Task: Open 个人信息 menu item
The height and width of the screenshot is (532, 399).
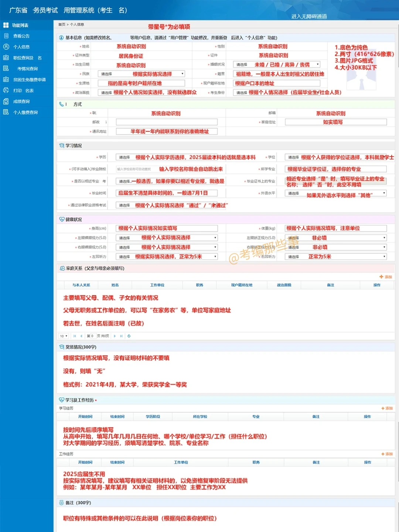Action: pyautogui.click(x=21, y=47)
